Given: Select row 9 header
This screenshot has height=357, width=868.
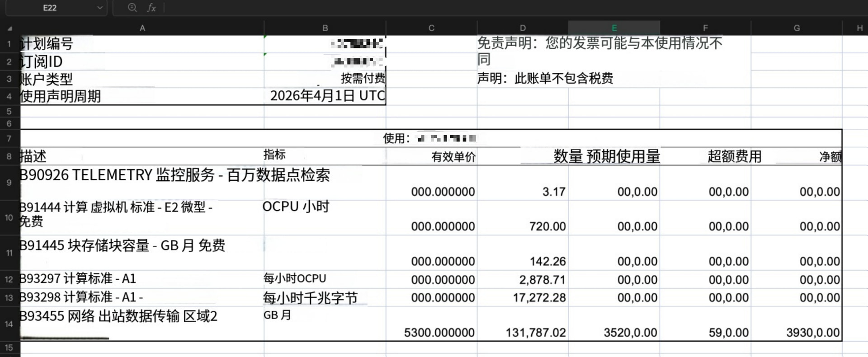Looking at the screenshot, I should tap(9, 183).
